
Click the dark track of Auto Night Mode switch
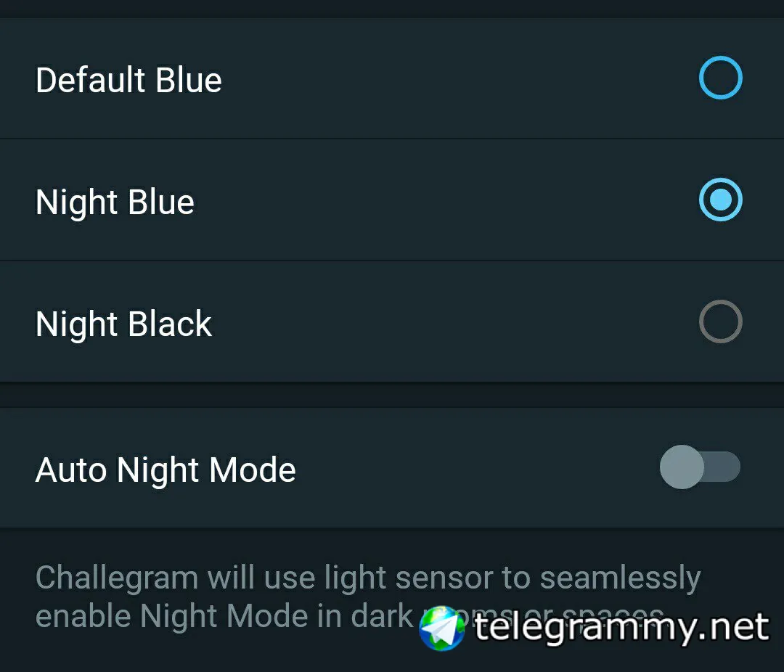click(724, 467)
